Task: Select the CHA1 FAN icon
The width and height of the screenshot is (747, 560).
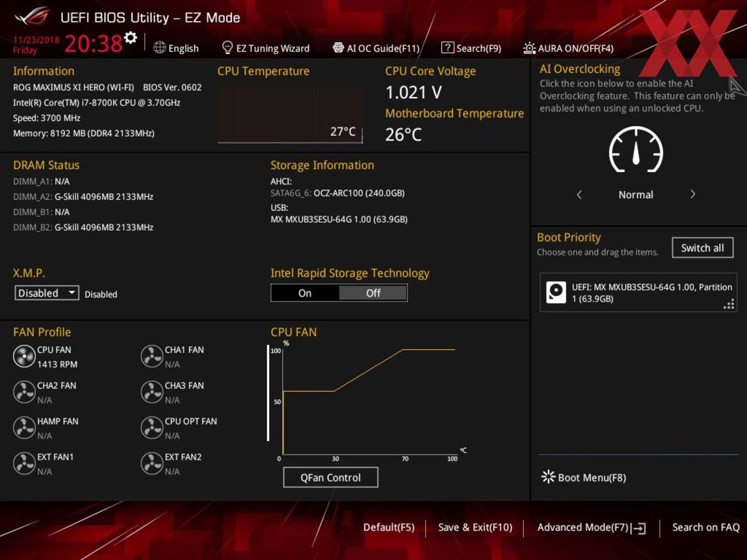Action: pyautogui.click(x=152, y=356)
